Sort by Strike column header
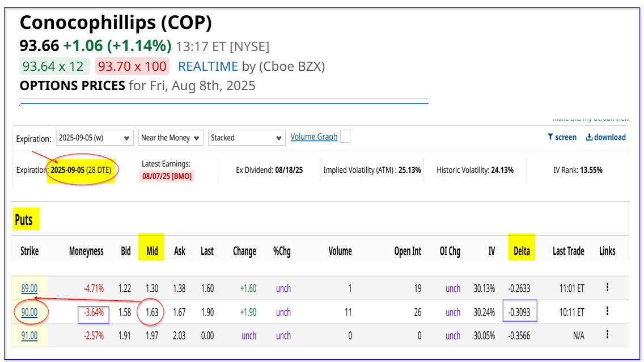 29,251
